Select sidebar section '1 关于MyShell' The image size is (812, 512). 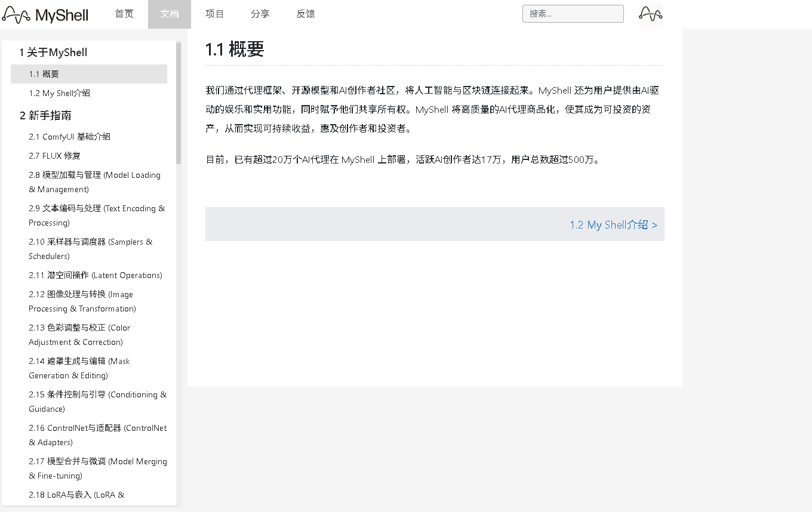pyautogui.click(x=53, y=53)
